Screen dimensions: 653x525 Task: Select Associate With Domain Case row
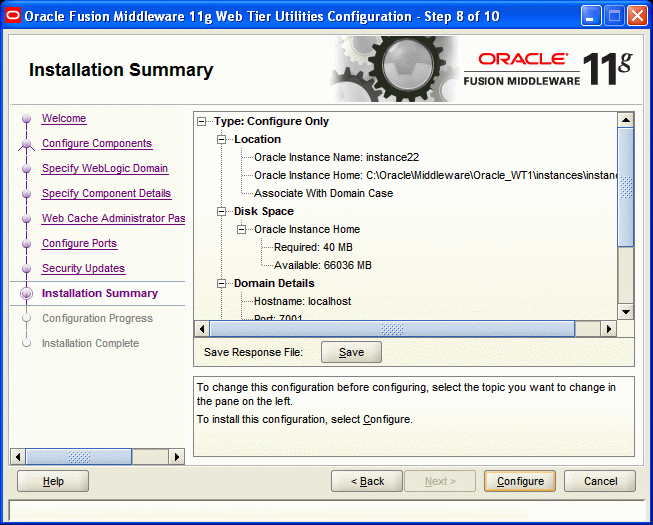pyautogui.click(x=324, y=193)
